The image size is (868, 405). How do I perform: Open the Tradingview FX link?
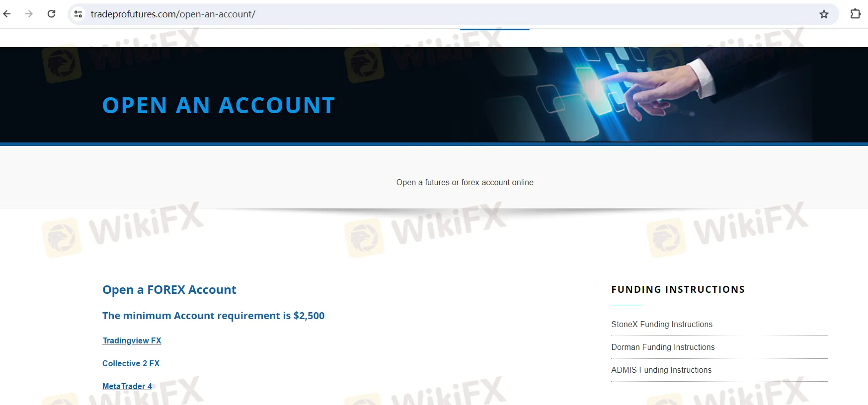pyautogui.click(x=132, y=340)
